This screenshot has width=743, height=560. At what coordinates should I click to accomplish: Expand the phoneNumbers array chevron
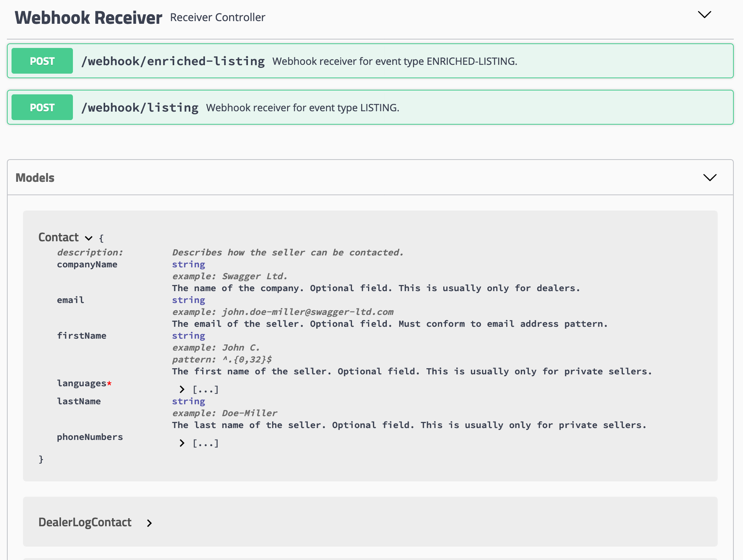click(x=182, y=443)
